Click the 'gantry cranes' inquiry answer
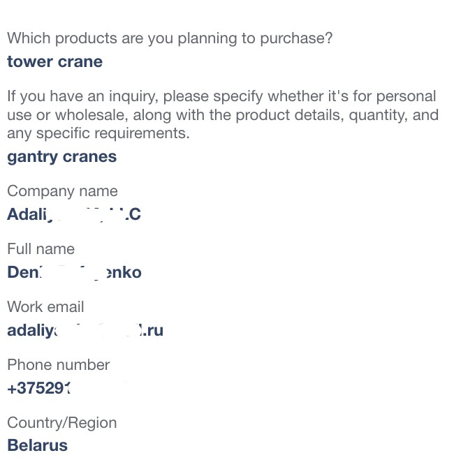Viewport: 454px width, 476px height. tap(62, 157)
